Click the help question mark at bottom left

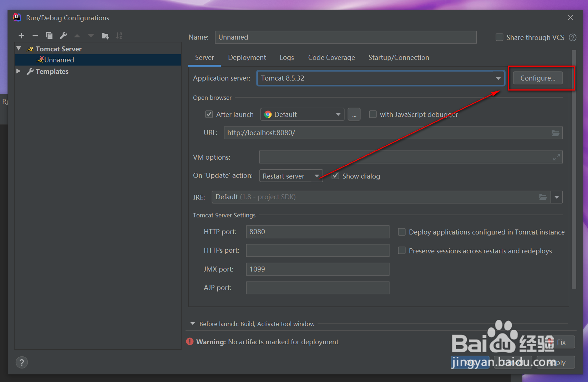point(22,362)
